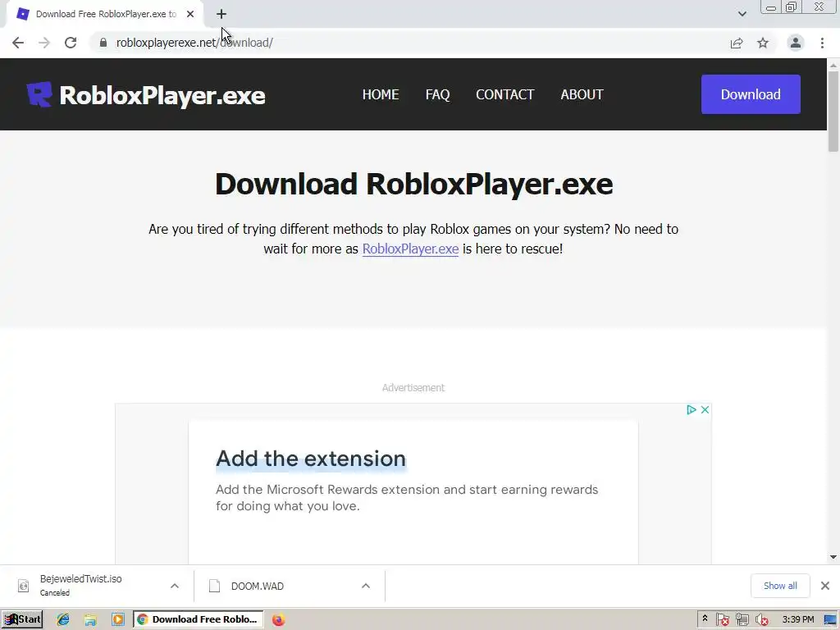The height and width of the screenshot is (630, 840).
Task: Expand options for BejeweledTwist.iso download
Action: [x=175, y=586]
